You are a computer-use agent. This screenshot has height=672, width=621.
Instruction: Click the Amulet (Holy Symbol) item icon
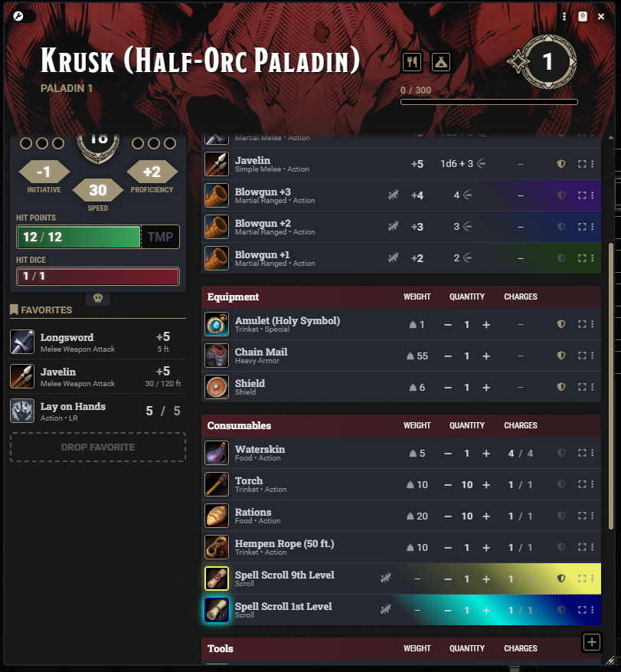(216, 324)
